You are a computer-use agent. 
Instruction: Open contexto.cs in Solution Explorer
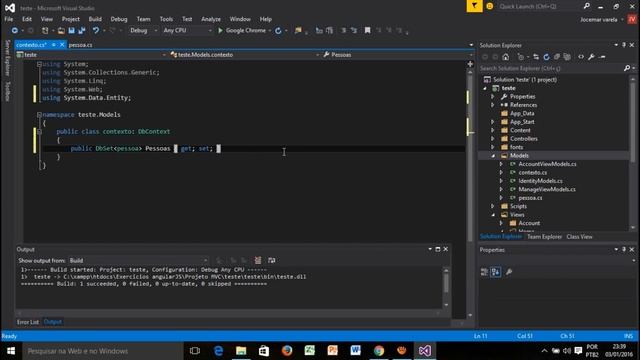pyautogui.click(x=533, y=172)
